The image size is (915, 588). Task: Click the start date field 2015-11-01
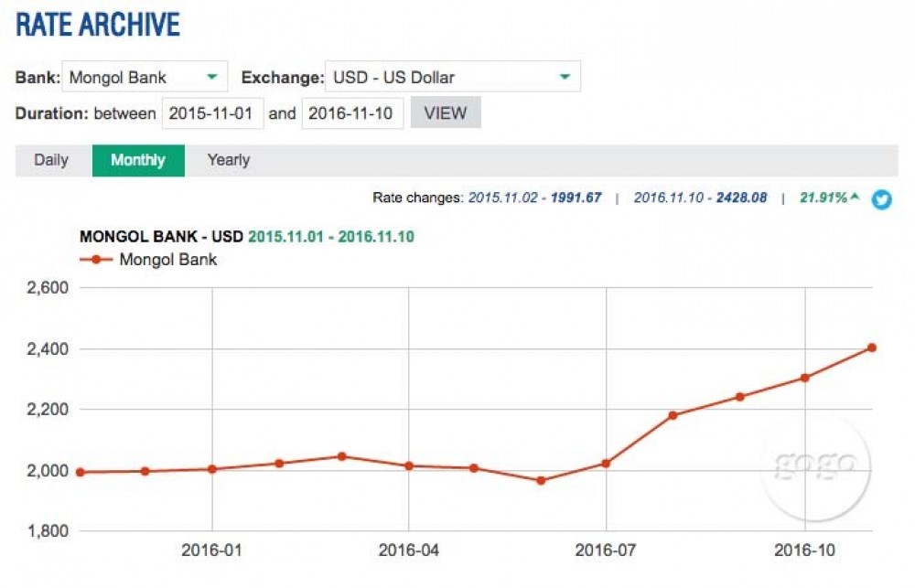click(x=213, y=114)
